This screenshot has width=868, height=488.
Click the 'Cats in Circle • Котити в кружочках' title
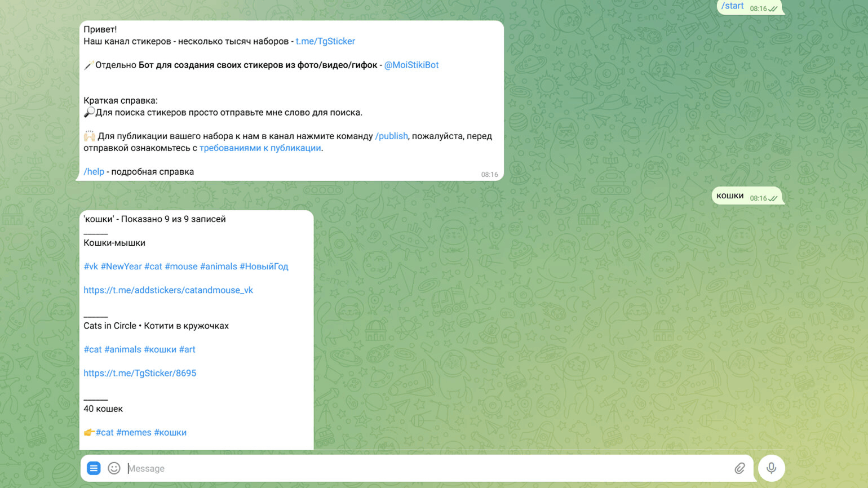(x=156, y=326)
